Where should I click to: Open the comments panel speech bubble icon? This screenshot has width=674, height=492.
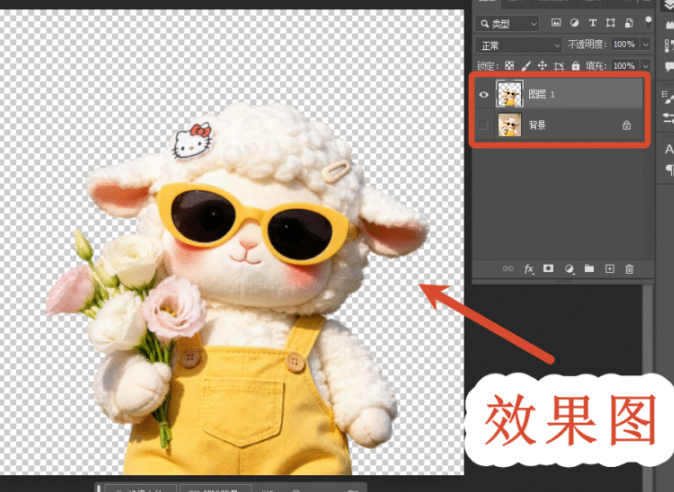coord(670,67)
